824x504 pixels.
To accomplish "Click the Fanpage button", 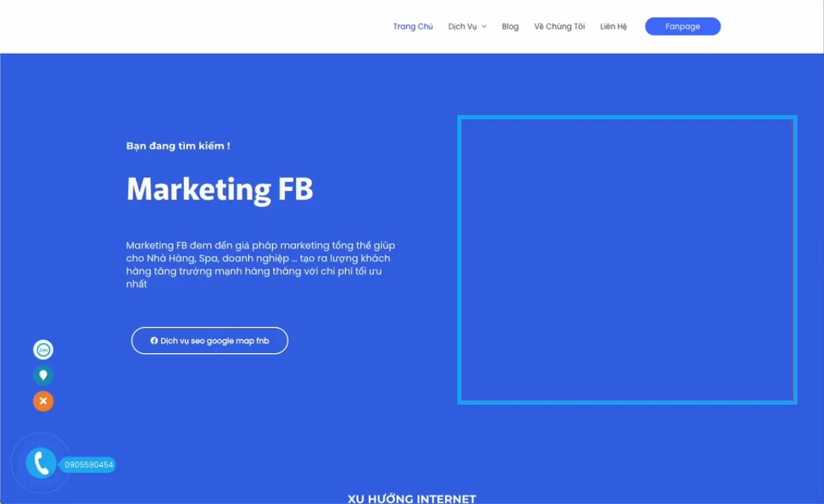I will click(x=682, y=26).
